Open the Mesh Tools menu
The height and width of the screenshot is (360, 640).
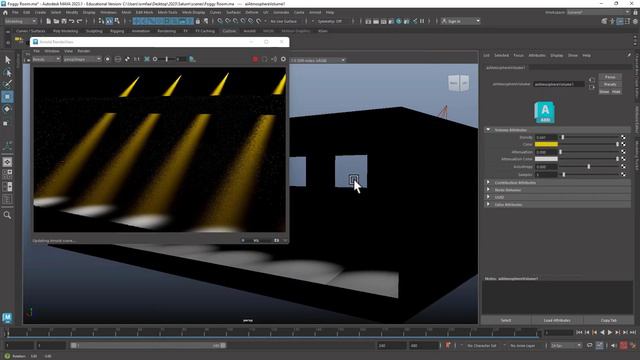[x=167, y=13]
